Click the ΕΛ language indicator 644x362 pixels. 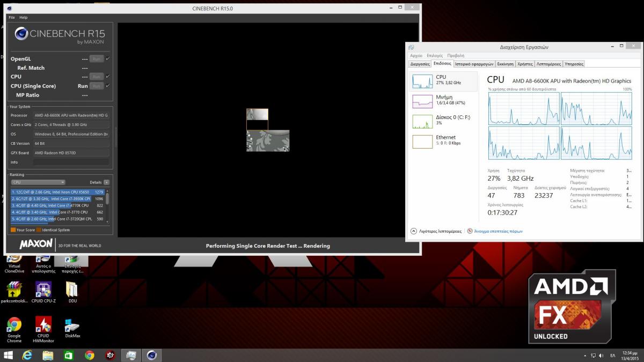613,356
